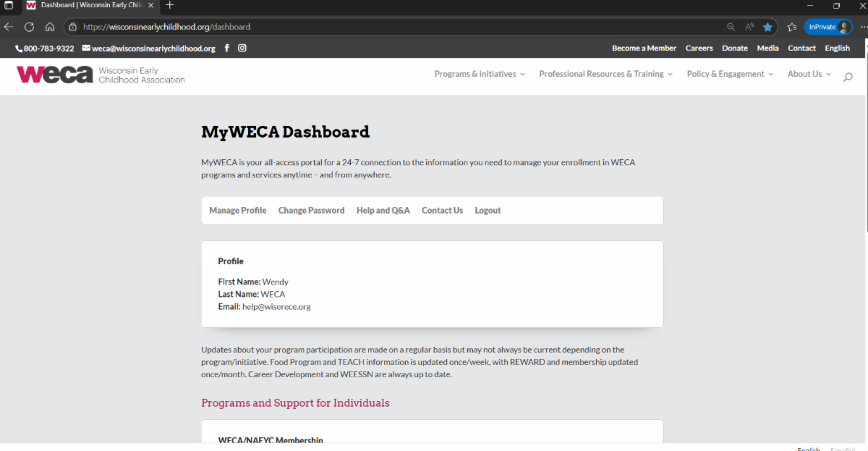Image resolution: width=868 pixels, height=451 pixels.
Task: Toggle favorite star for this page
Action: [x=767, y=27]
